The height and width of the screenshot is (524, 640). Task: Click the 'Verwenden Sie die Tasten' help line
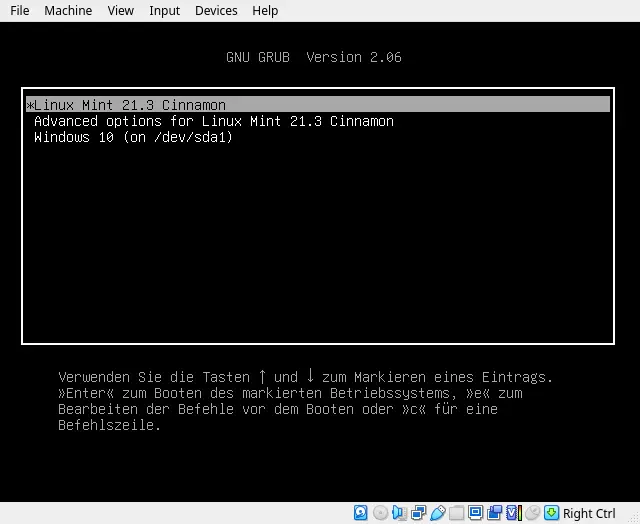pyautogui.click(x=305, y=376)
